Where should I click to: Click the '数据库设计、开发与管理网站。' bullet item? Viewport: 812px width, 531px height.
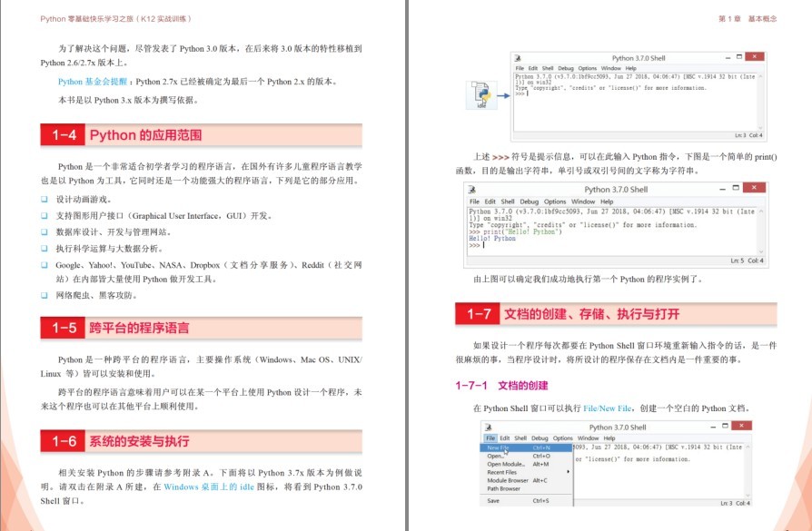click(x=114, y=231)
